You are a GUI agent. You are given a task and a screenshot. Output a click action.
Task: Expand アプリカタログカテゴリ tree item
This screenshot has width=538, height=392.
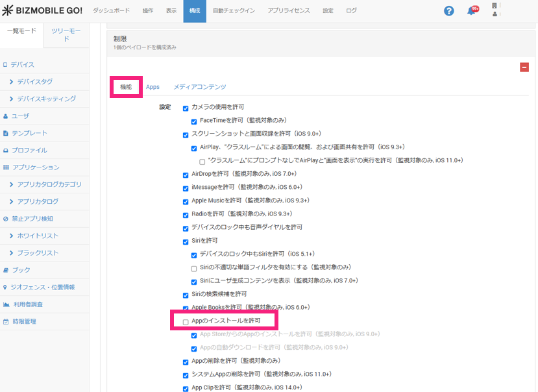pos(49,185)
